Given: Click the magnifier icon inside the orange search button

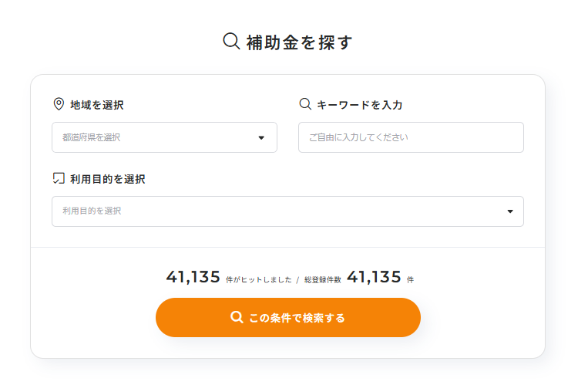Looking at the screenshot, I should click(237, 317).
